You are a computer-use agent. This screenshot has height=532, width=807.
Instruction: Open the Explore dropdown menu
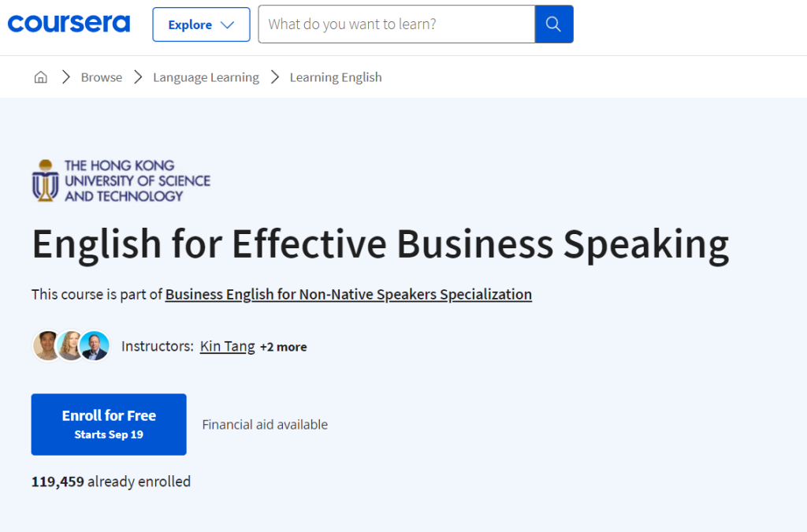201,24
